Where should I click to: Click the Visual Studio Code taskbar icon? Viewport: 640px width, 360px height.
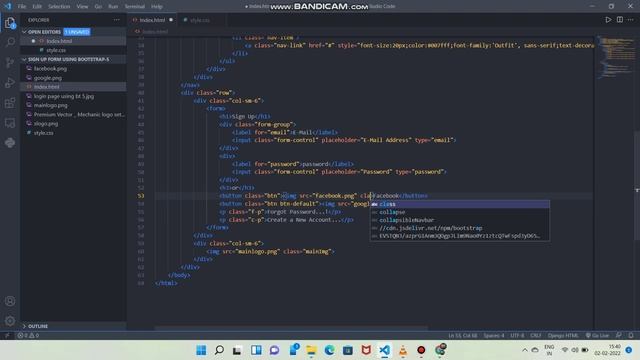(x=384, y=350)
